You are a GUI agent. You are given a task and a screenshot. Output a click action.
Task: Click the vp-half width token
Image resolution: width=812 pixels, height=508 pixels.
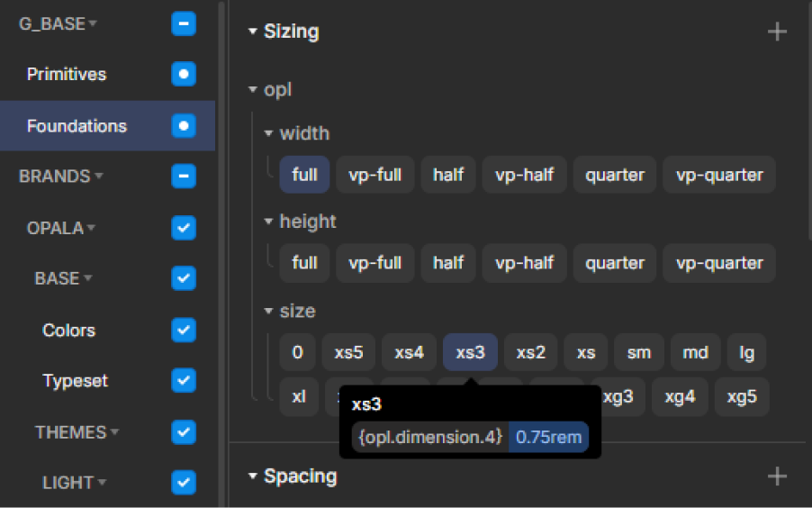[524, 175]
